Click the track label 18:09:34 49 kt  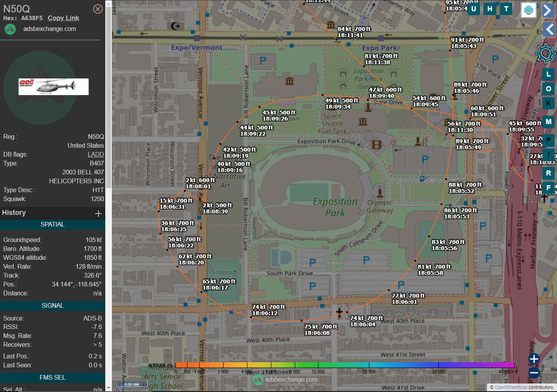[342, 104]
